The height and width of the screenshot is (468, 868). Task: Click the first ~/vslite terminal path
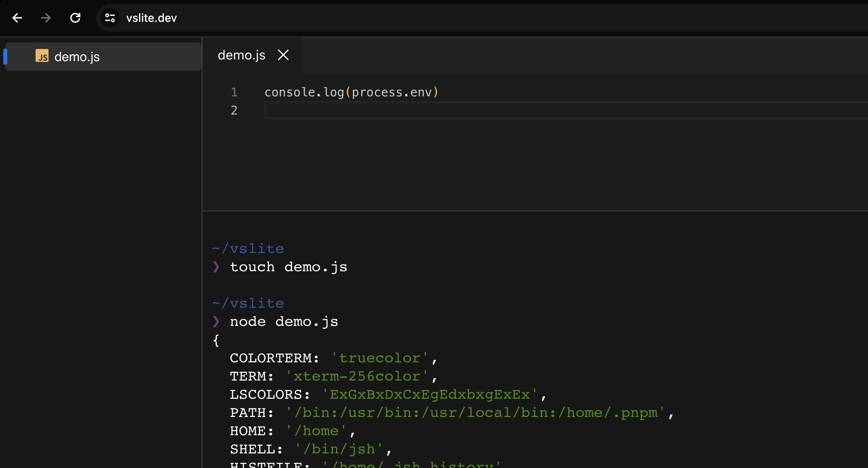[x=248, y=249]
